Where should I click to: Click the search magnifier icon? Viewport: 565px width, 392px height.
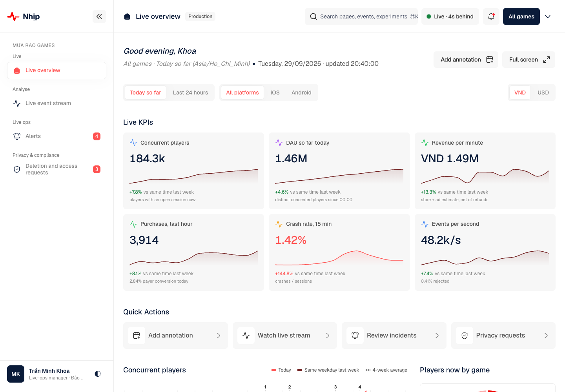[x=313, y=16]
